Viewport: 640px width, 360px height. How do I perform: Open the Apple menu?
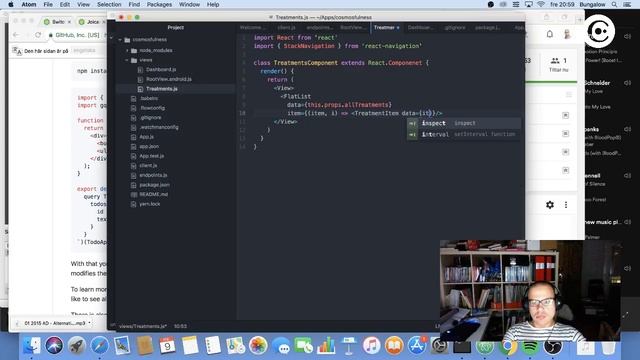coord(11,4)
